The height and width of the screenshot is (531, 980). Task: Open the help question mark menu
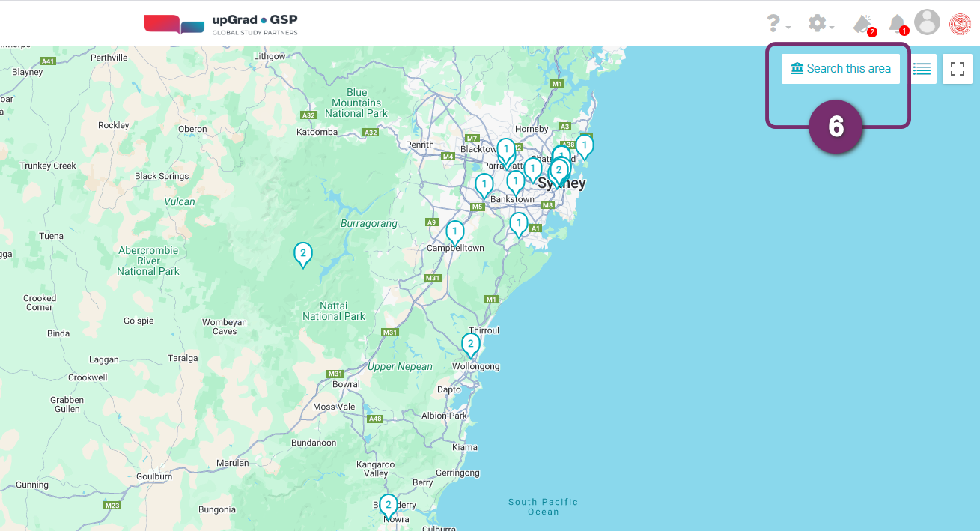click(774, 24)
